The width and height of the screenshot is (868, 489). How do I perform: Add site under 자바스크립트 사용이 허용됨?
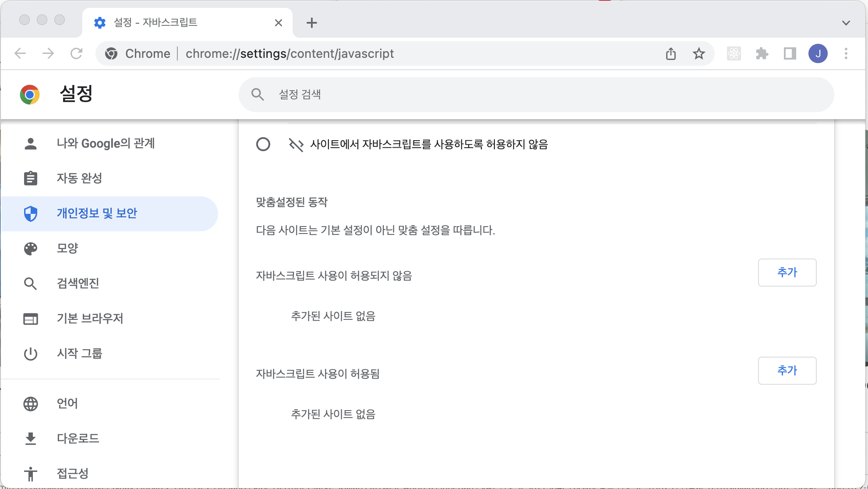787,371
